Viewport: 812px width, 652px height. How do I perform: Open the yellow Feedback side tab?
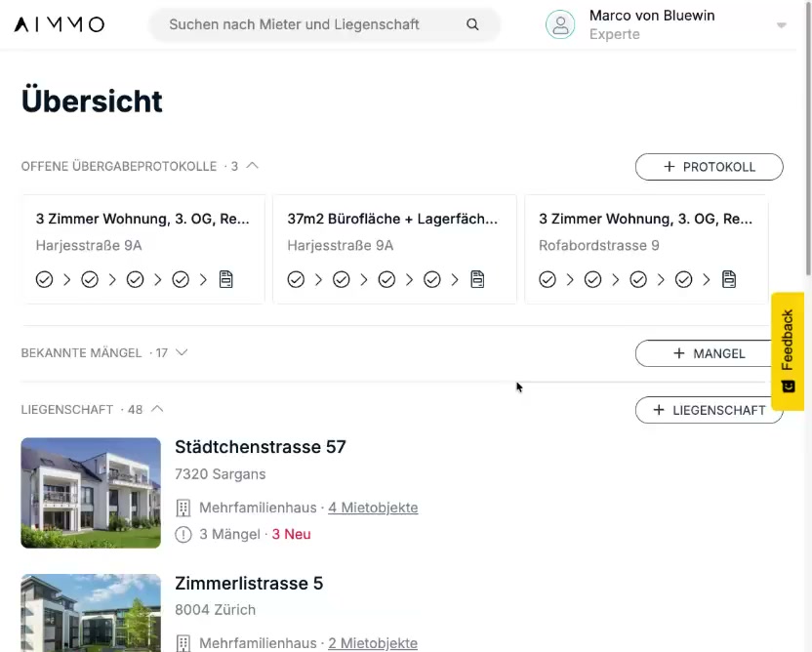point(788,350)
